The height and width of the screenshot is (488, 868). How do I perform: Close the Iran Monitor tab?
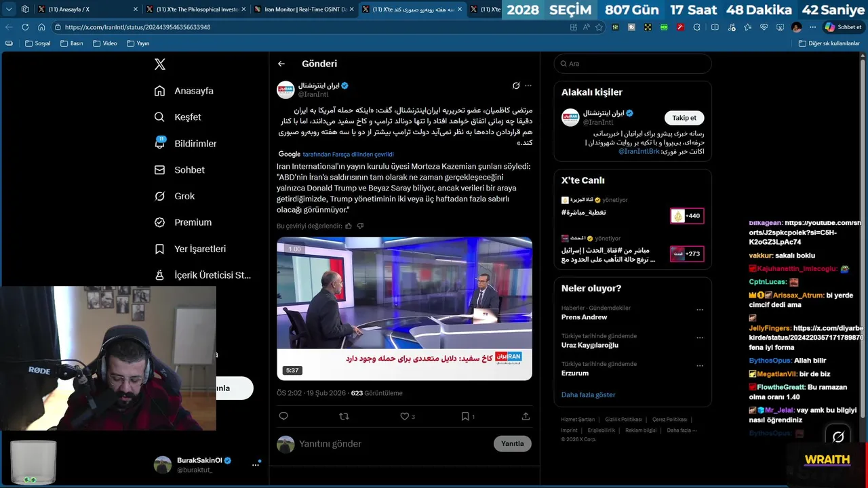tap(352, 9)
